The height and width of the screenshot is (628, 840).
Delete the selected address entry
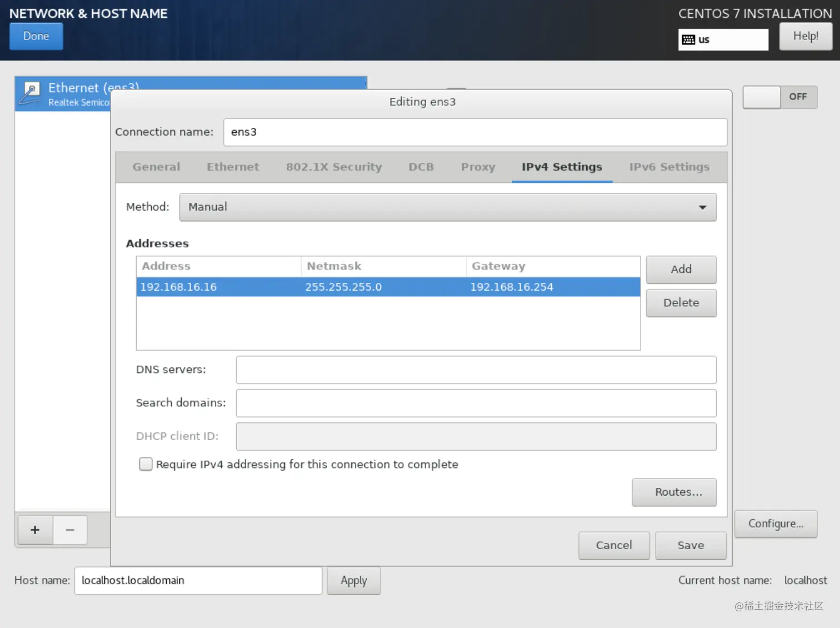[681, 303]
